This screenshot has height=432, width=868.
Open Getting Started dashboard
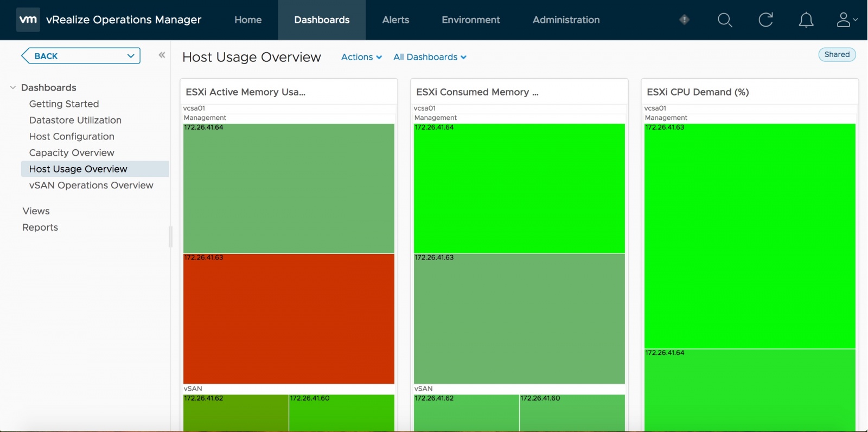64,104
